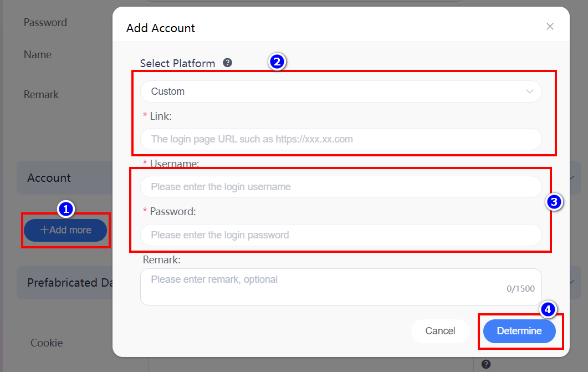588x372 pixels.
Task: Expand the Prefabricated Data section header
Action: (64, 282)
